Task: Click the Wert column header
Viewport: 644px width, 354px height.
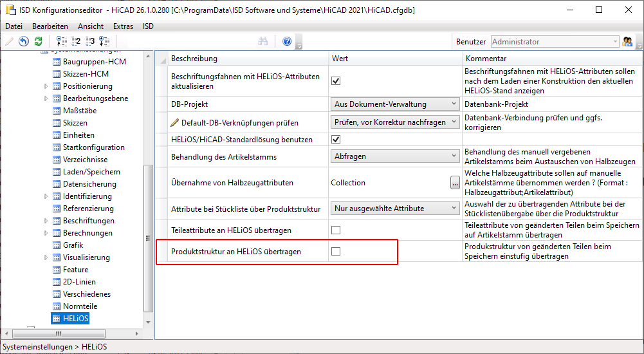Action: pyautogui.click(x=395, y=59)
